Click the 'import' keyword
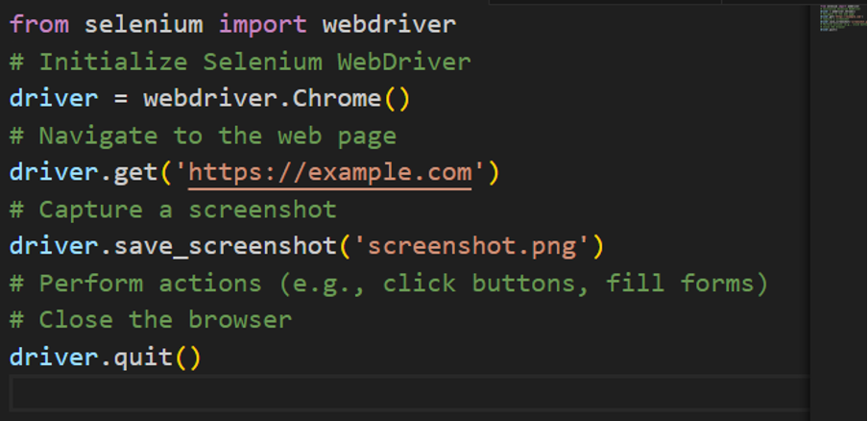The width and height of the screenshot is (868, 421). pyautogui.click(x=262, y=24)
